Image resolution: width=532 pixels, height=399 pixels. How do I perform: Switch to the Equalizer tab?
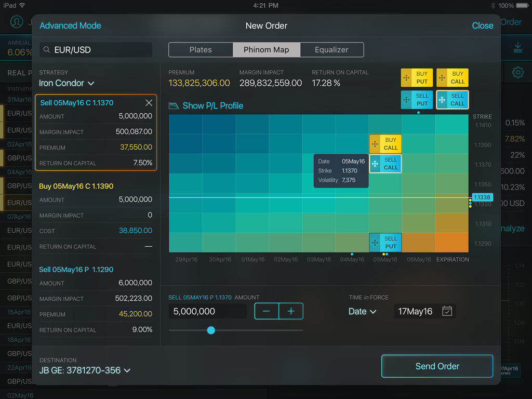[332, 50]
